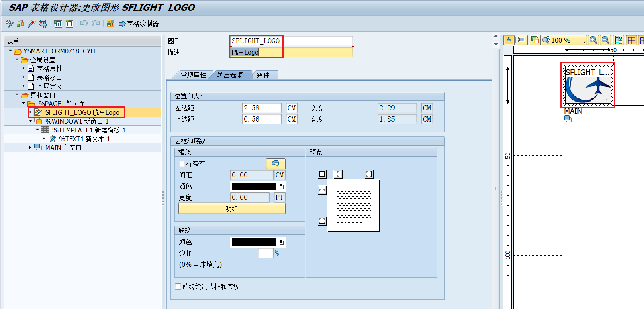Screen dimensions: 644x309
Task: Click the field list on/off icon
Action: tap(110, 24)
